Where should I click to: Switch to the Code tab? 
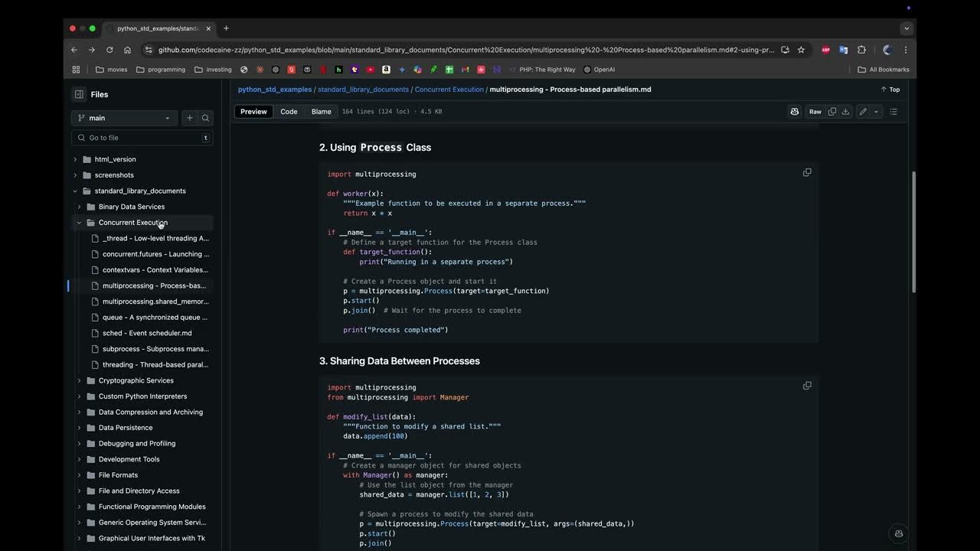[x=289, y=112]
